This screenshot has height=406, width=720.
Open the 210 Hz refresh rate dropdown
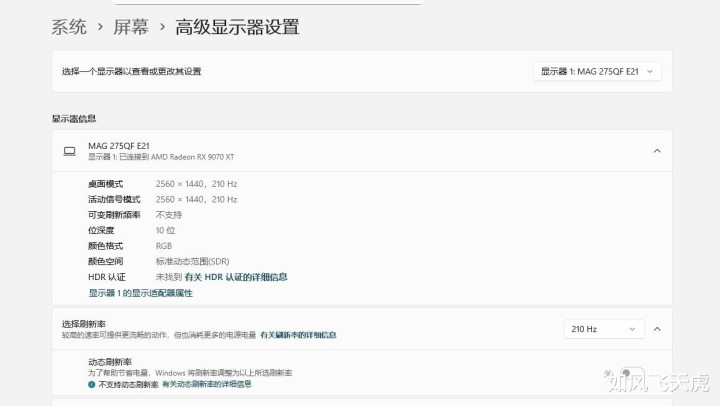point(604,329)
